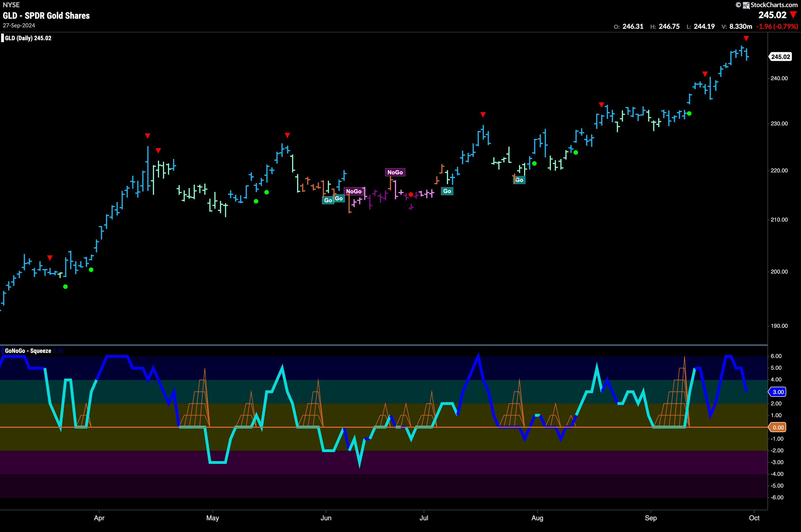Image resolution: width=801 pixels, height=532 pixels.
Task: Click the 190.00 price axis label
Action: [779, 326]
